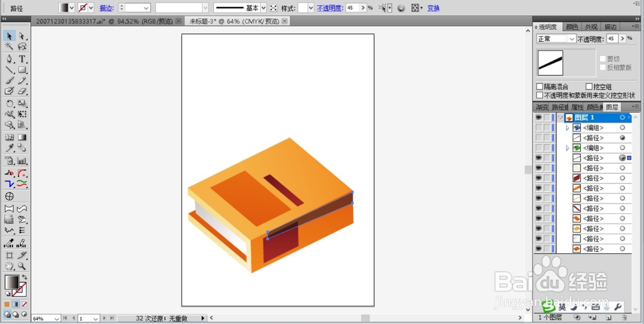
Task: Select the Direct Selection white arrow tool
Action: point(22,35)
